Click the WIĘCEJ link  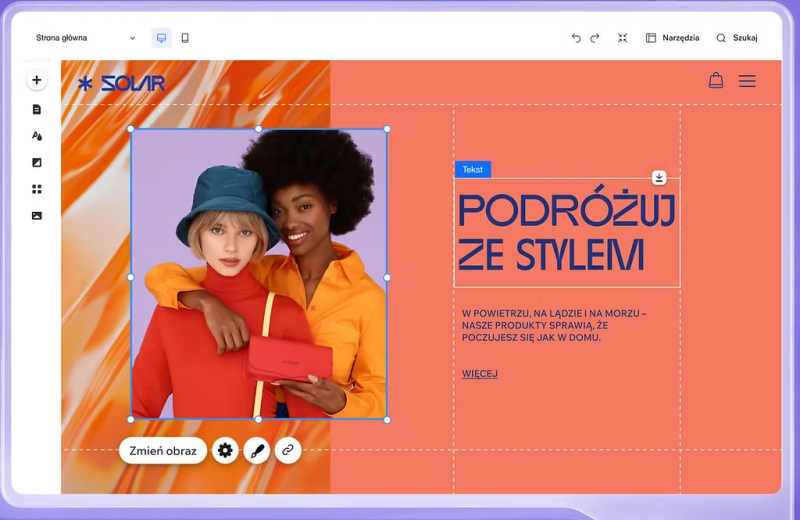point(480,374)
